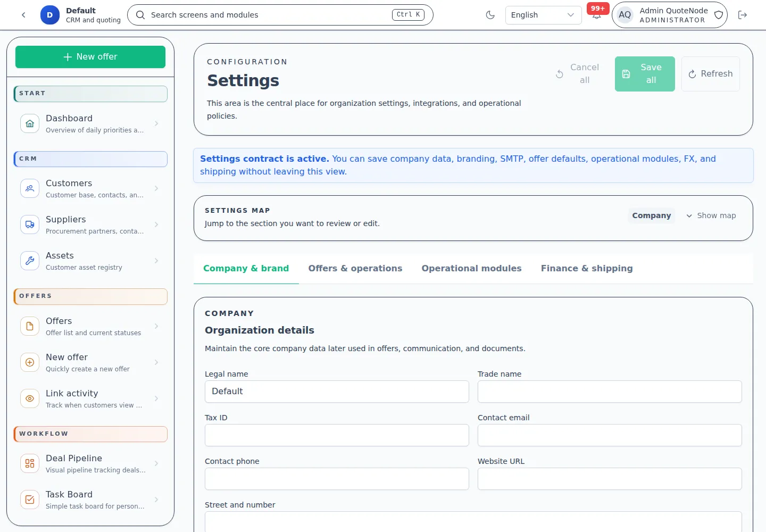The image size is (766, 532).
Task: Expand the Assets row chevron
Action: tap(156, 261)
